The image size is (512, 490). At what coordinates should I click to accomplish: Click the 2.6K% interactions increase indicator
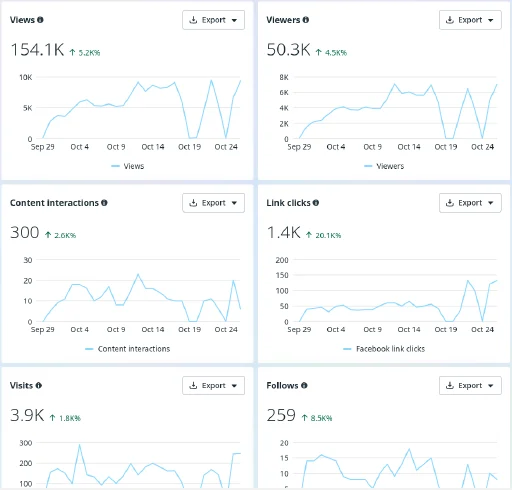point(60,235)
